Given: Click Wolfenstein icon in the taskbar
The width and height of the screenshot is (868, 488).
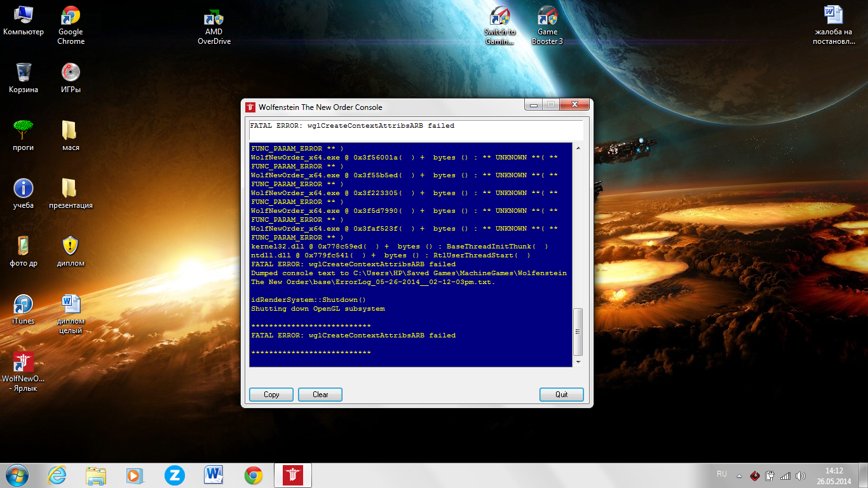Looking at the screenshot, I should 288,475.
